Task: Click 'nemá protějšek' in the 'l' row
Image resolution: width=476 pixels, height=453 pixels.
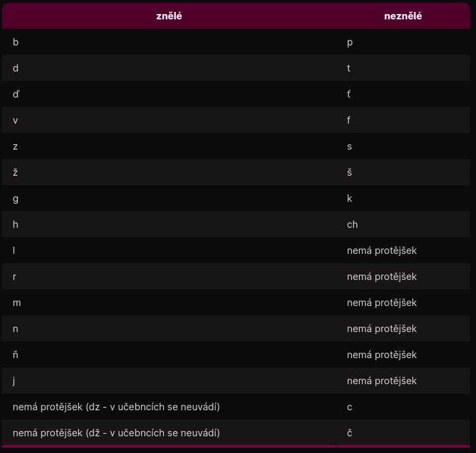Action: click(382, 251)
